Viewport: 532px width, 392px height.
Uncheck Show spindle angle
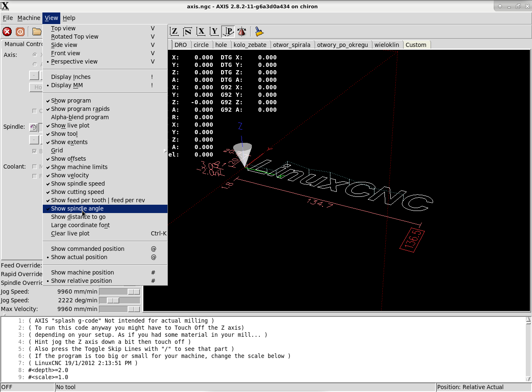point(105,208)
